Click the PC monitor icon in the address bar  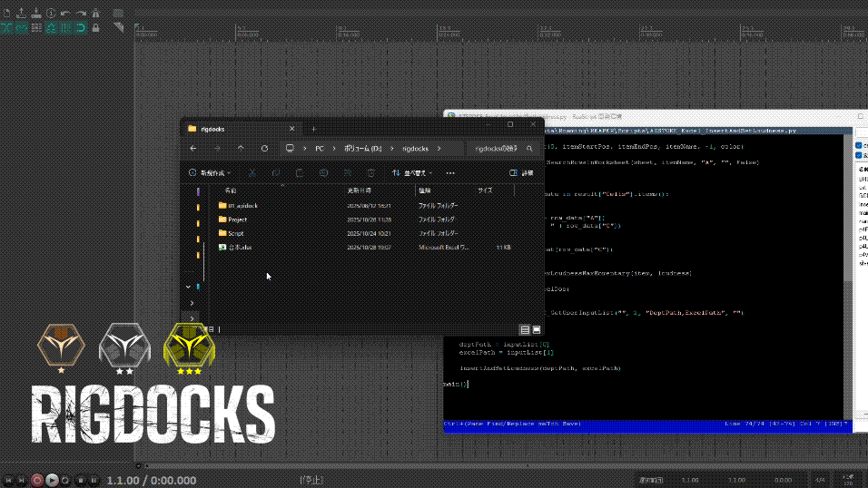click(x=290, y=148)
